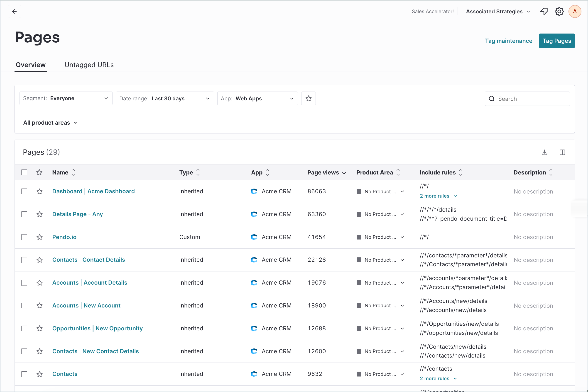Check the Contacts | Contact Details row
This screenshot has width=588, height=392.
point(24,260)
